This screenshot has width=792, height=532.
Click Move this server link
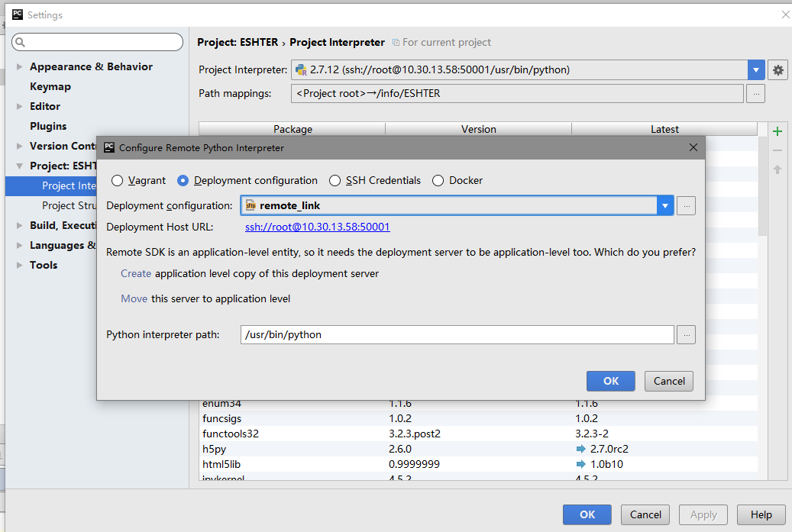(134, 298)
